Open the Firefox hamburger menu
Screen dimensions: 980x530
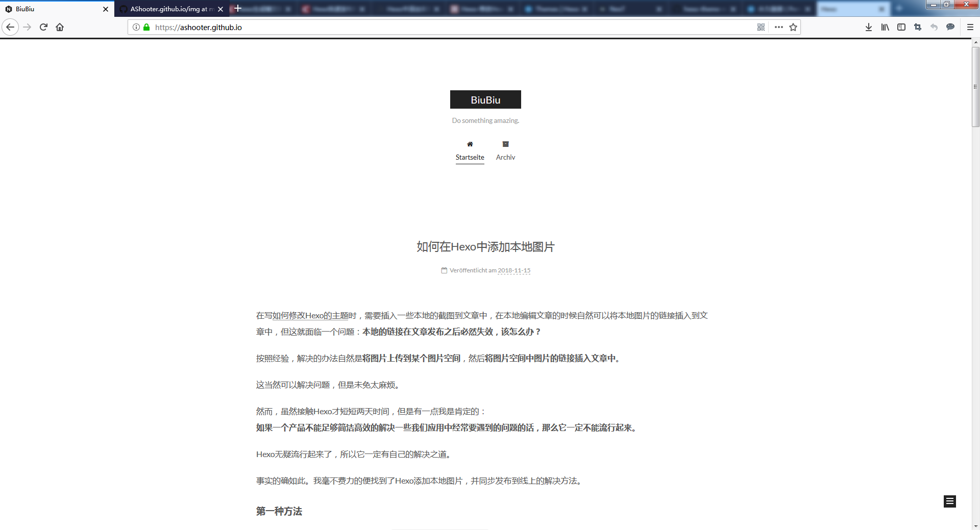click(970, 27)
